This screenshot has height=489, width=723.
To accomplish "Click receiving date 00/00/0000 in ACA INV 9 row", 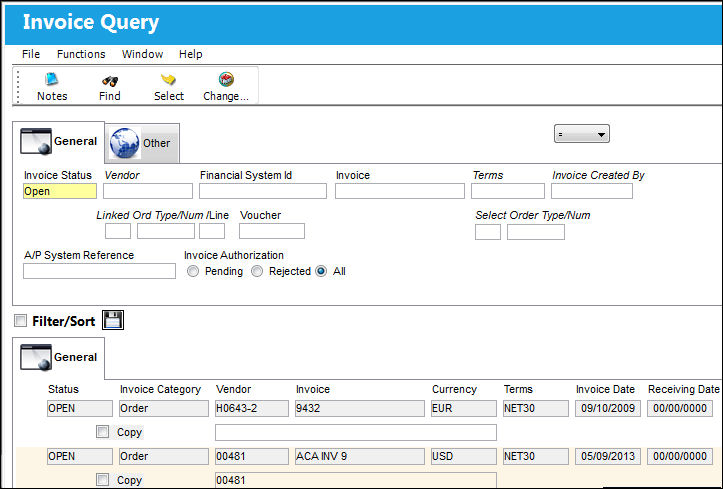I will click(680, 456).
